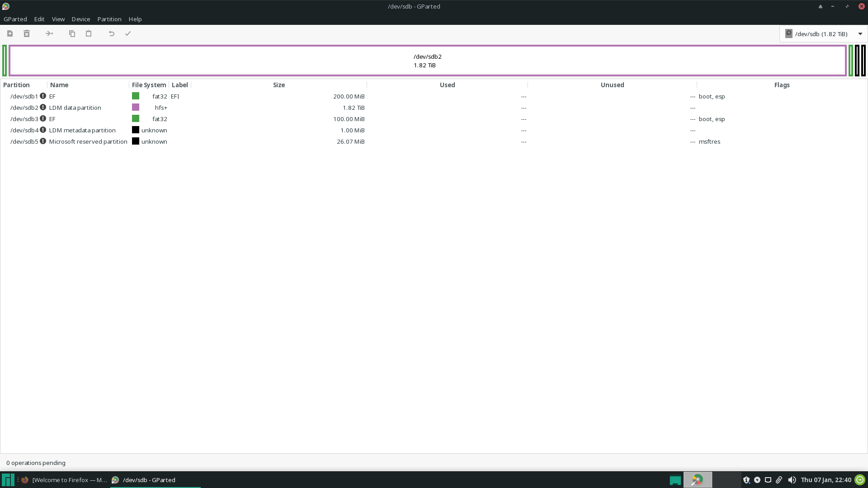Sort by the Size column header
Image resolution: width=868 pixels, height=488 pixels.
(x=278, y=85)
